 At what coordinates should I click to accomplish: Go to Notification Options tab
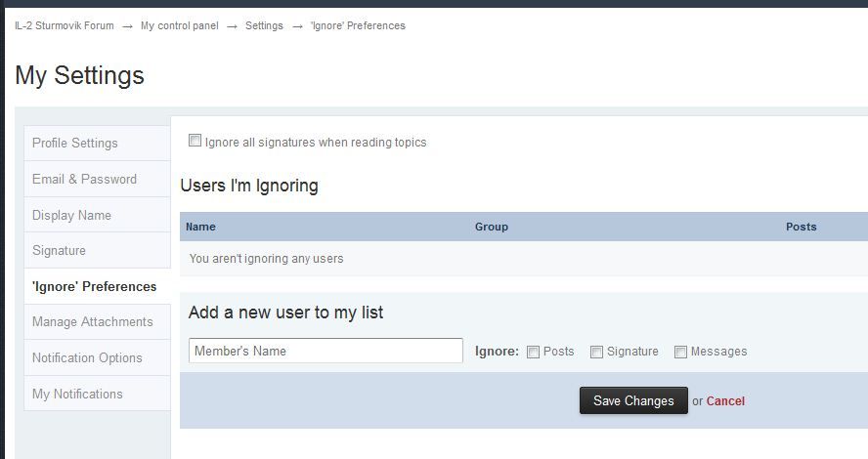pos(87,357)
